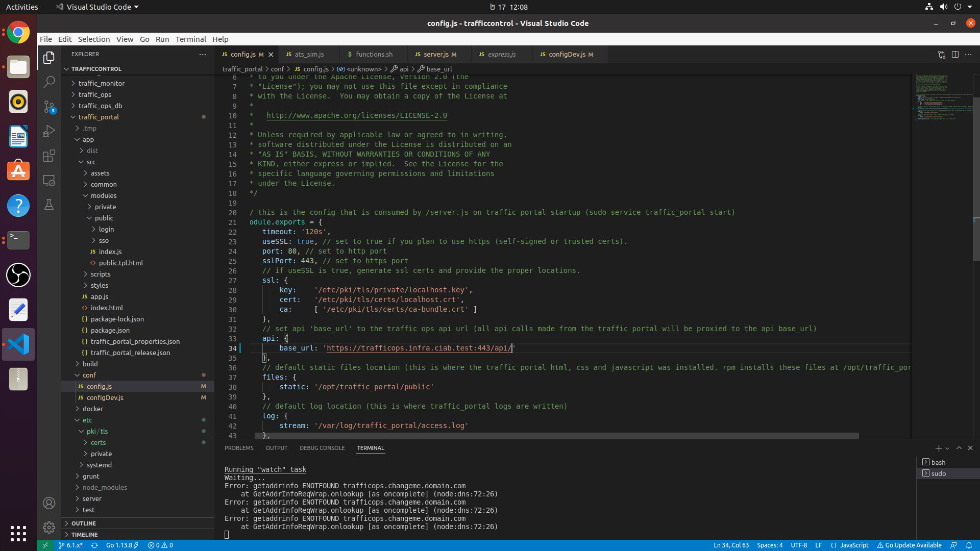This screenshot has height=551, width=980.
Task: Select the Run and Debug icon
Action: pyautogui.click(x=49, y=131)
